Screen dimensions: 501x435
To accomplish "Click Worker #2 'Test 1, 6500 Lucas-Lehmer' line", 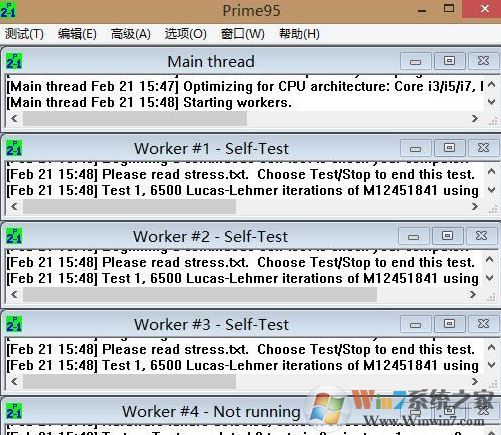I will [243, 278].
